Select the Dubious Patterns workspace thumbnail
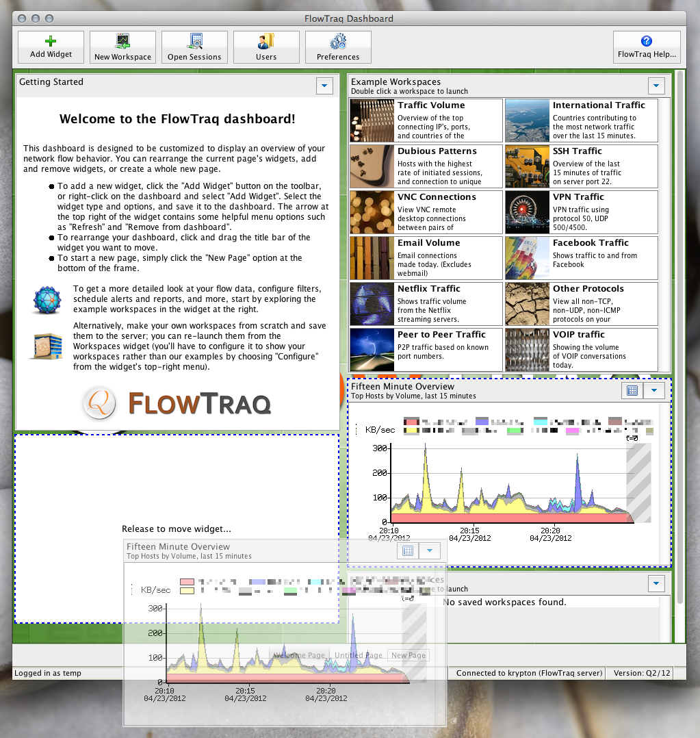Screen dimensions: 700x738 pos(372,166)
